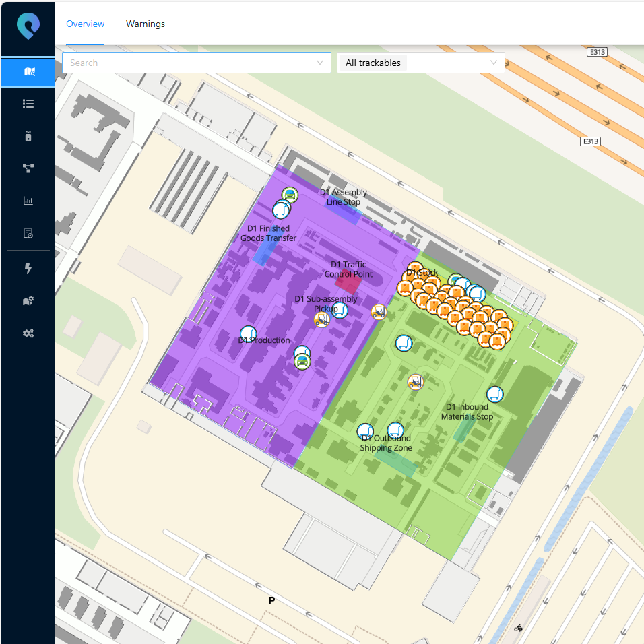Open the flow network diagram icon

click(x=28, y=168)
